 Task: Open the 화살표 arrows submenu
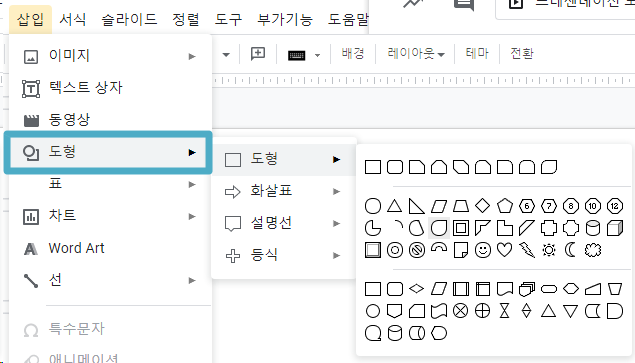click(x=283, y=191)
